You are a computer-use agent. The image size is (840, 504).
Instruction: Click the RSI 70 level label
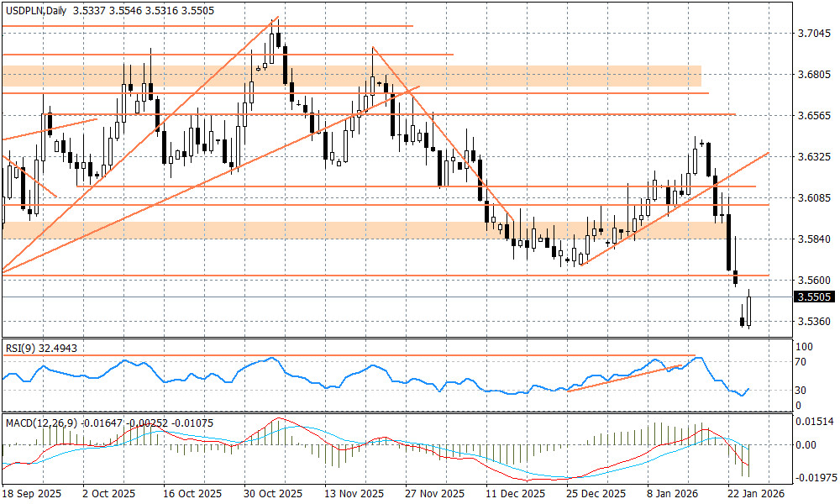click(x=801, y=362)
